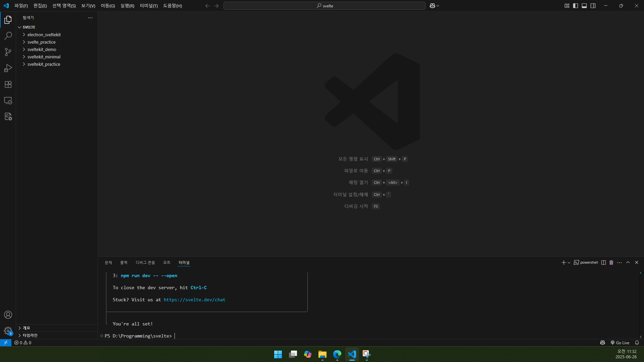Image resolution: width=644 pixels, height=362 pixels.
Task: Open the 파일(F) menu
Action: (21, 6)
